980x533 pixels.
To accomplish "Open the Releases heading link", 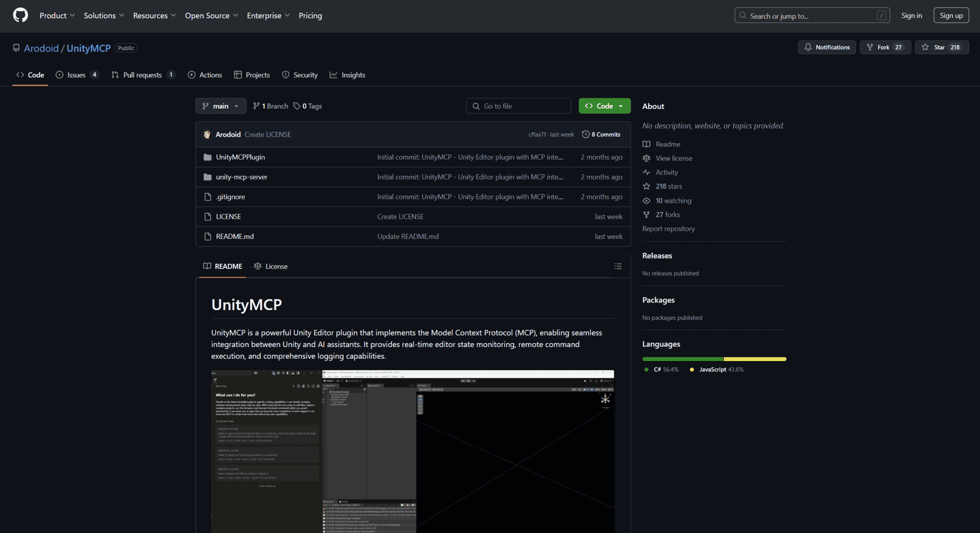I will tap(657, 256).
